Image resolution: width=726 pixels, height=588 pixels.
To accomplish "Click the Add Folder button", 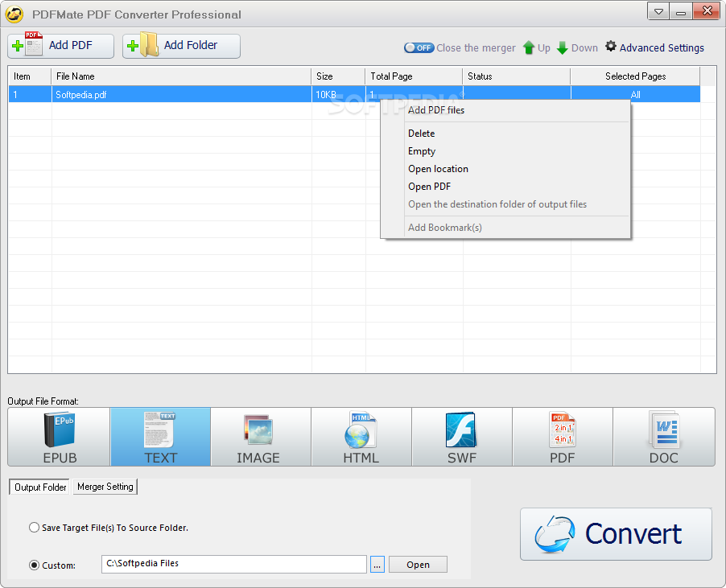I will 181,46.
